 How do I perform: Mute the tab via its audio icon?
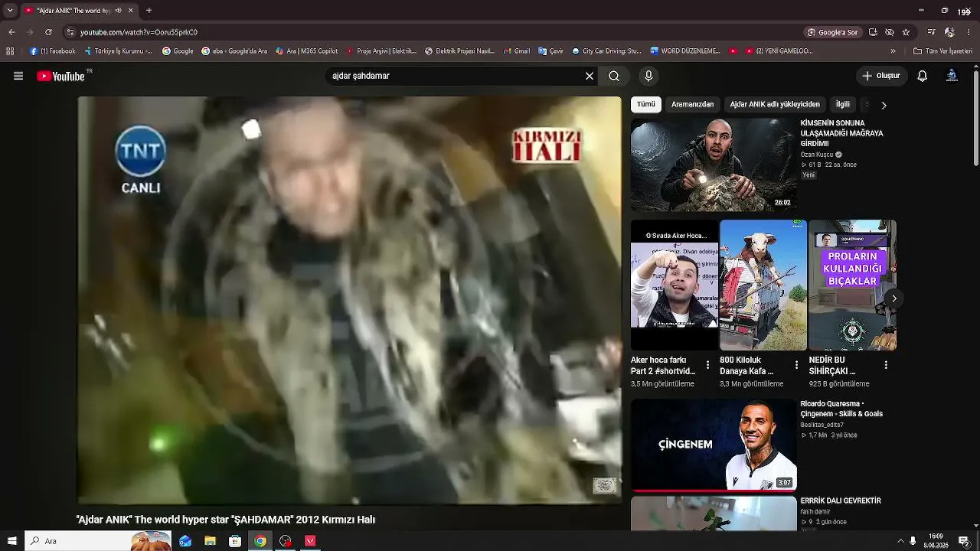(x=117, y=11)
